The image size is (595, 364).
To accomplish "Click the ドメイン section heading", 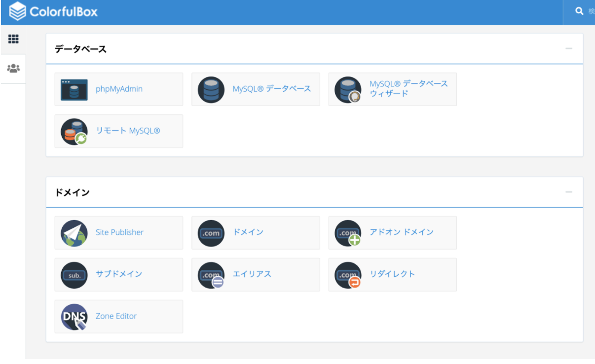I will point(72,192).
